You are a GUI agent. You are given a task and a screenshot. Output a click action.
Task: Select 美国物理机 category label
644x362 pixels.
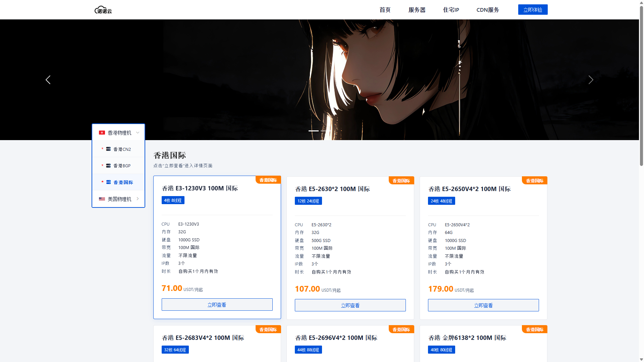coord(119,199)
